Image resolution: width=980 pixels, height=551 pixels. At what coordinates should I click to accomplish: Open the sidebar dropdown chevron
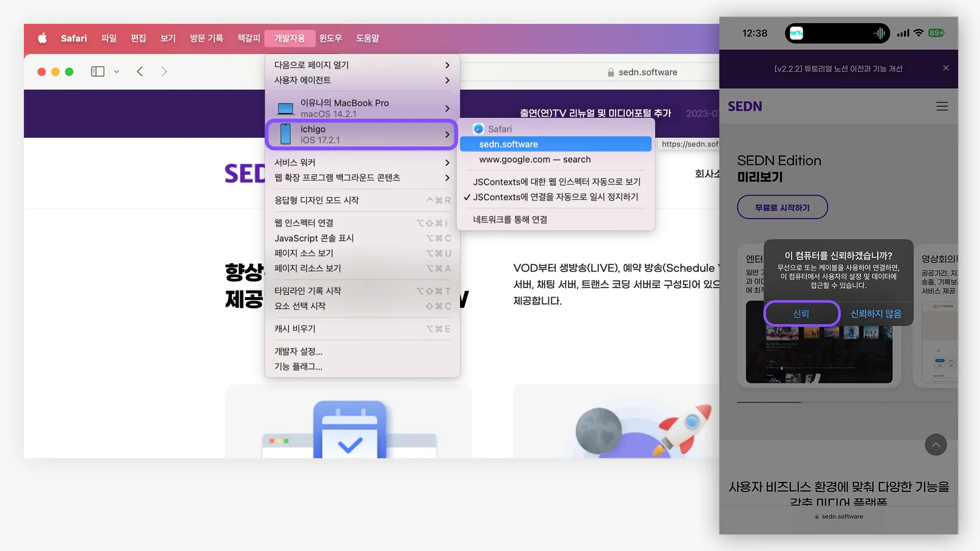(x=117, y=72)
